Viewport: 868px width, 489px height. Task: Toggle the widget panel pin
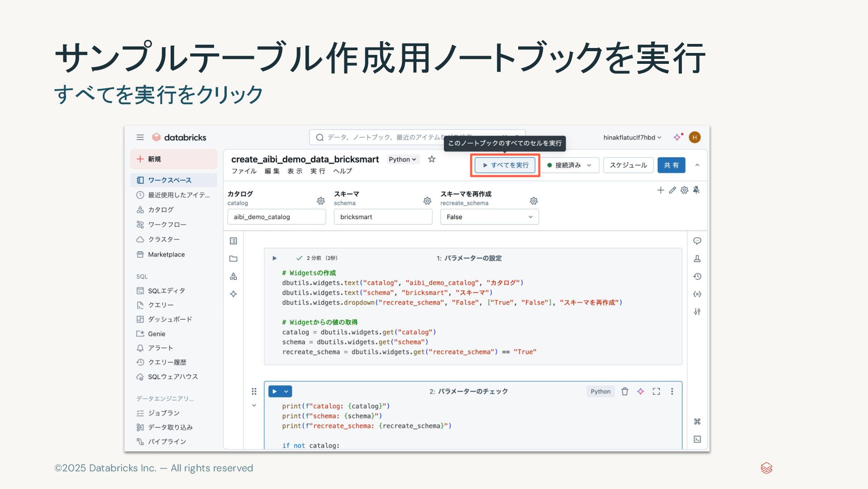pos(696,190)
